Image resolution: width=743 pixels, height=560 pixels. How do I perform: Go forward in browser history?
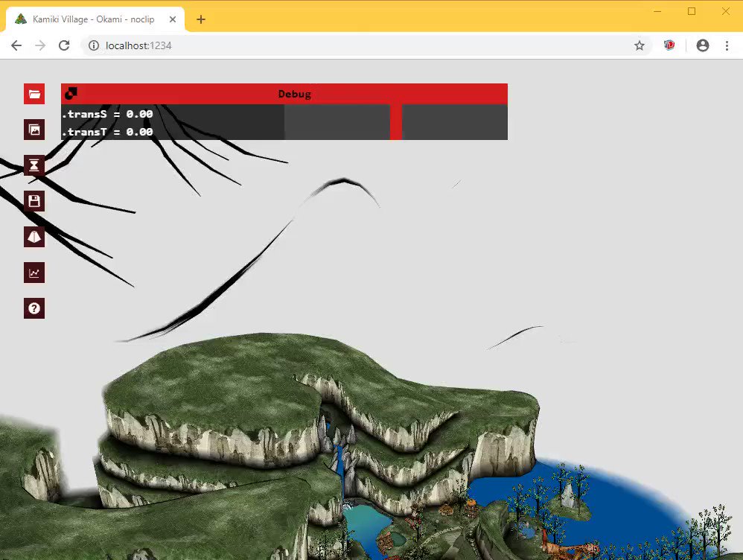pyautogui.click(x=40, y=45)
